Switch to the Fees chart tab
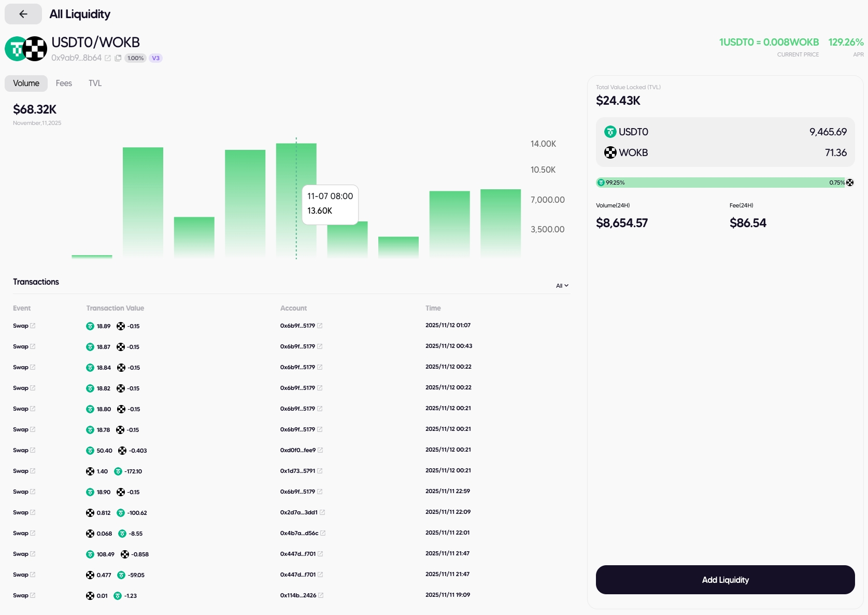This screenshot has width=868, height=615. click(x=64, y=83)
